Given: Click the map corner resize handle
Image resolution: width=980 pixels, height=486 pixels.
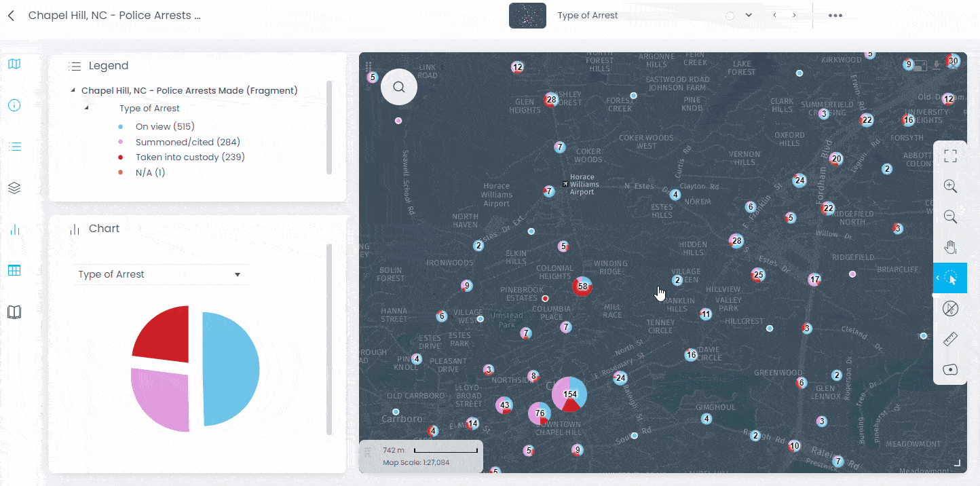Looking at the screenshot, I should (958, 463).
